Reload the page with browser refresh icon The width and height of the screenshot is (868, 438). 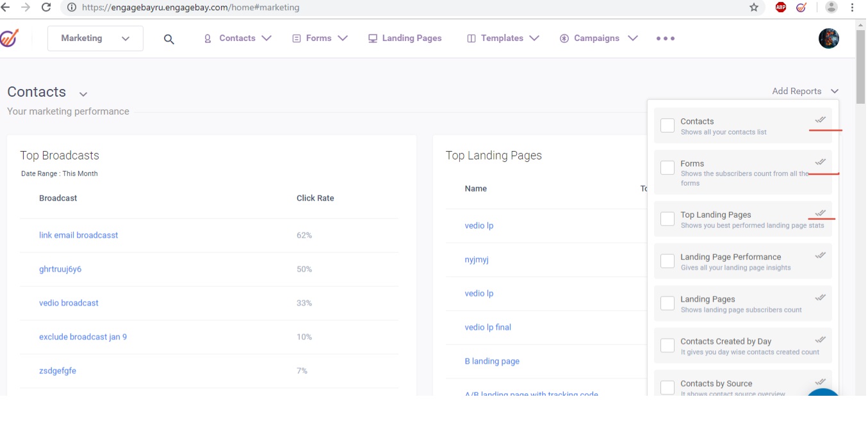click(x=46, y=8)
